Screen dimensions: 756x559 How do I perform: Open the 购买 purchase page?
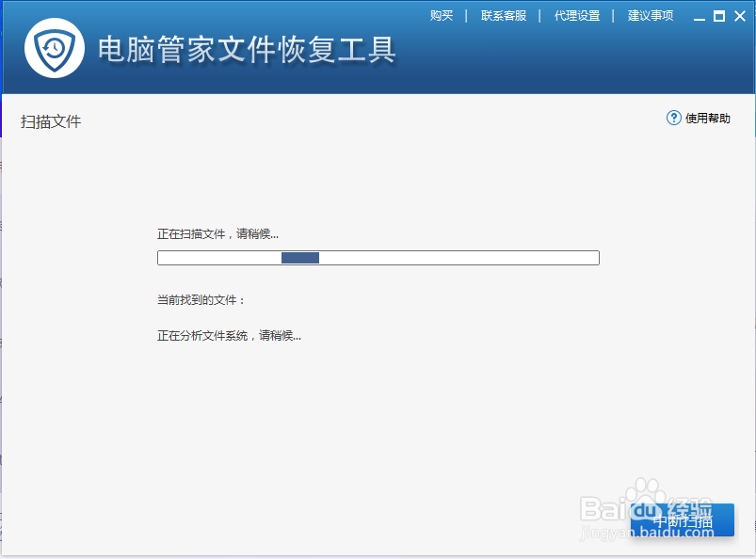pos(442,15)
